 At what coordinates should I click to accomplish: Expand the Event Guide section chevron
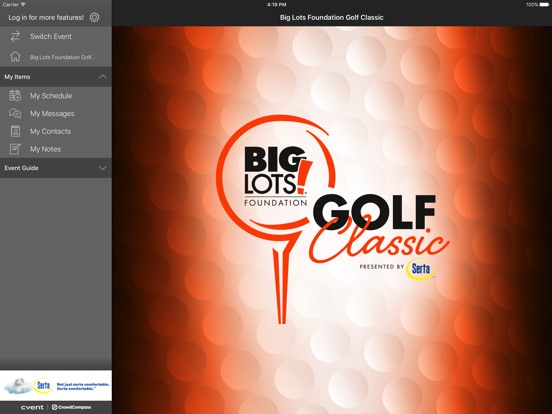point(103,168)
